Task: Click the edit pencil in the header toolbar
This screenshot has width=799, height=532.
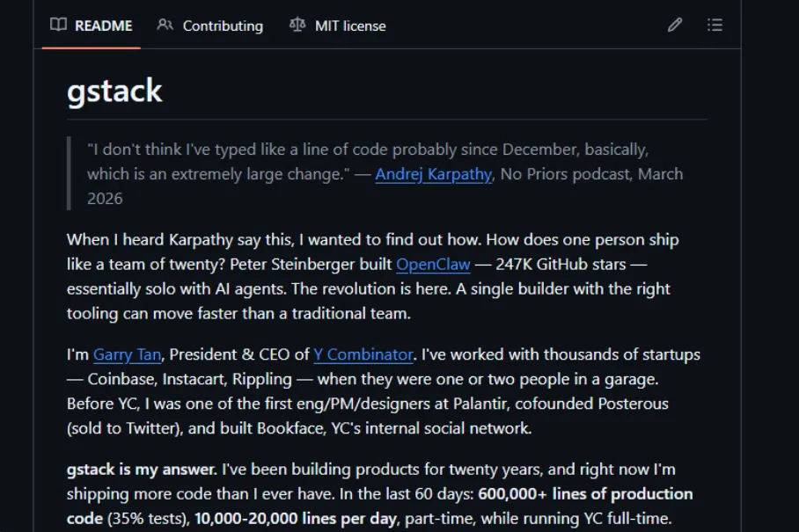Action: coord(674,26)
